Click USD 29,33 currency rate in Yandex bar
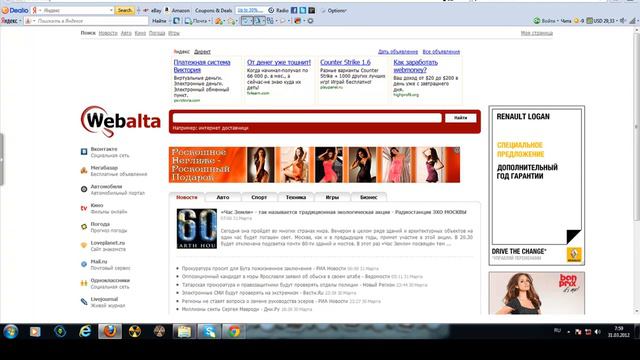This screenshot has height=360, width=640. point(601,20)
